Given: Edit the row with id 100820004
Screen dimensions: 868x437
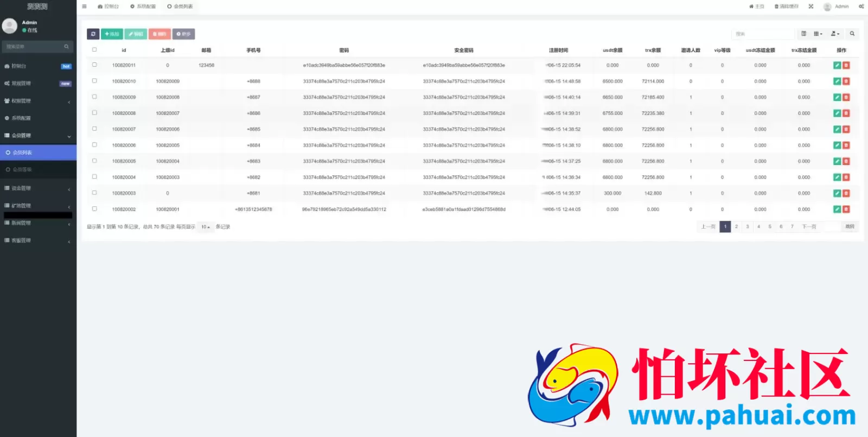Looking at the screenshot, I should tap(837, 178).
